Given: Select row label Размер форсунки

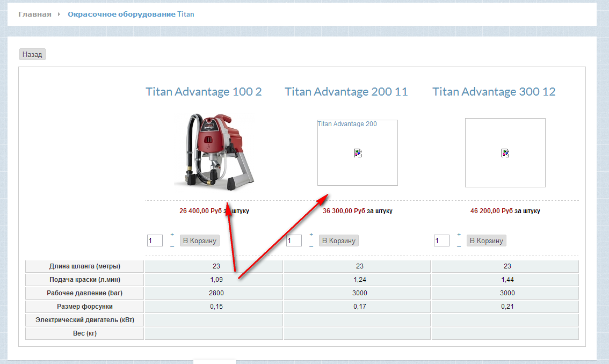Looking at the screenshot, I should point(85,307).
